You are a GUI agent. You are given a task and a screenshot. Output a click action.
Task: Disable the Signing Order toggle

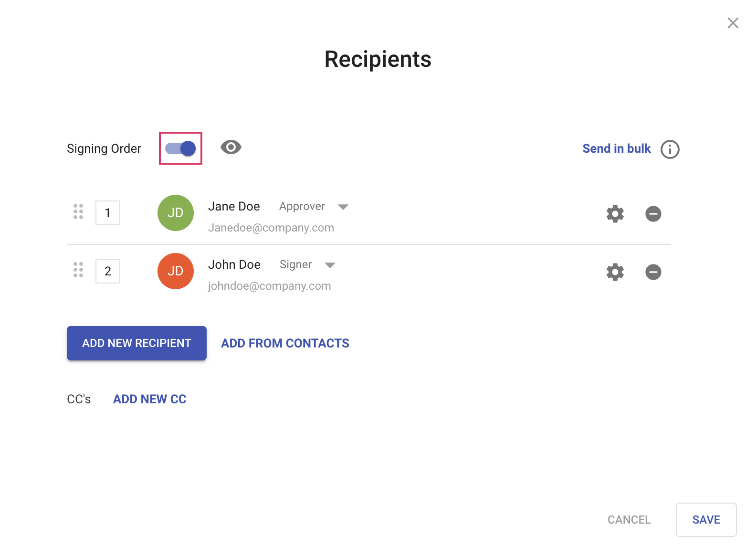click(180, 148)
